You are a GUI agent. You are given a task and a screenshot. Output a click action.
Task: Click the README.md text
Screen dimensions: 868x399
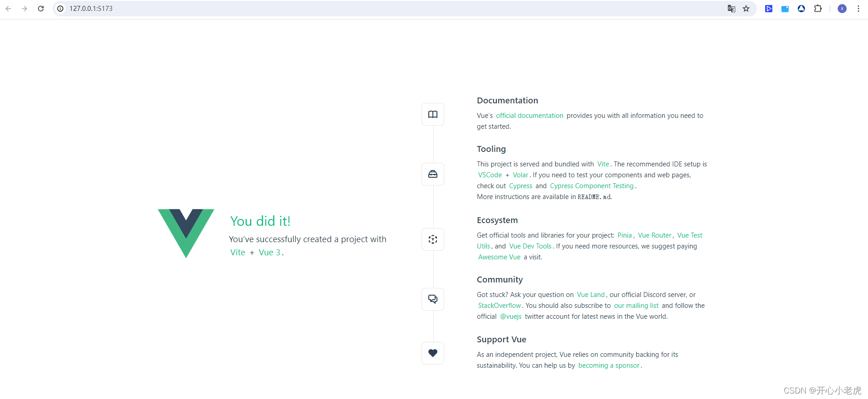[x=594, y=197]
